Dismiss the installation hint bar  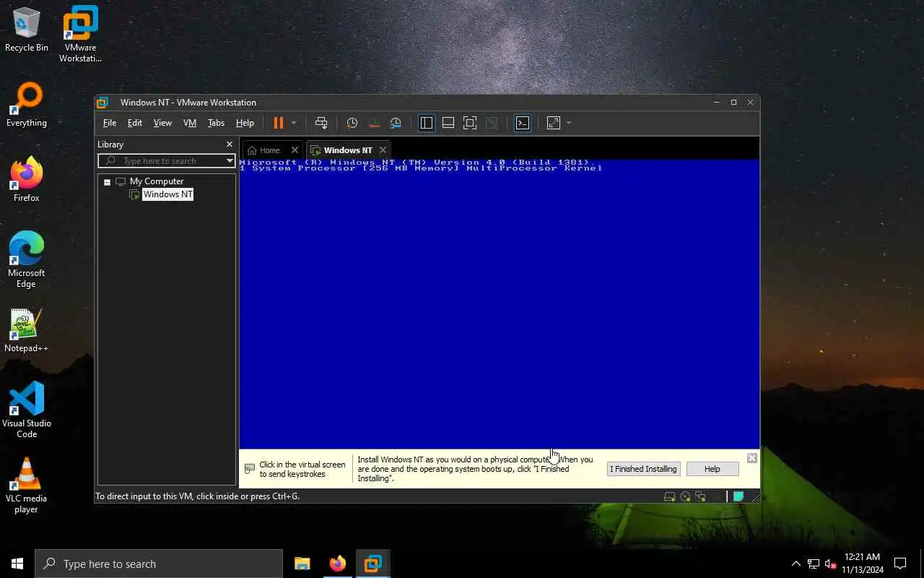click(751, 458)
